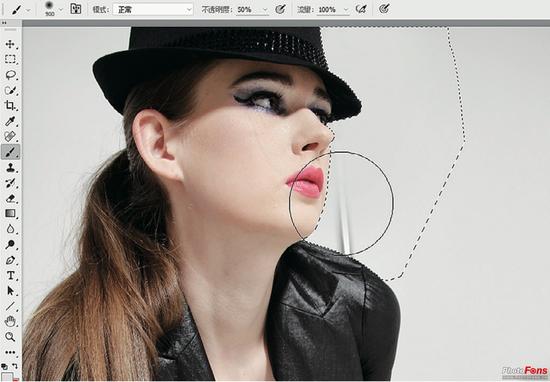Image resolution: width=550 pixels, height=382 pixels.
Task: Open the blend mode dropdown
Action: [x=153, y=9]
